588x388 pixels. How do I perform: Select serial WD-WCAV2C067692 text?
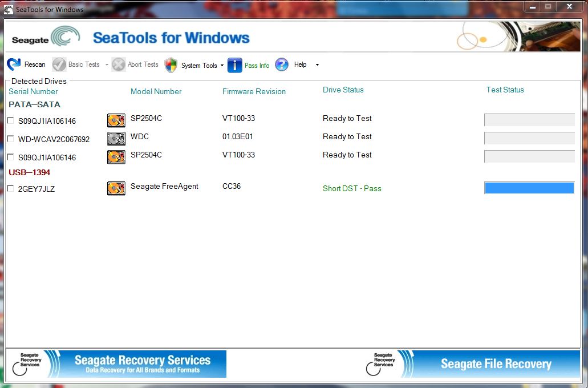click(54, 139)
